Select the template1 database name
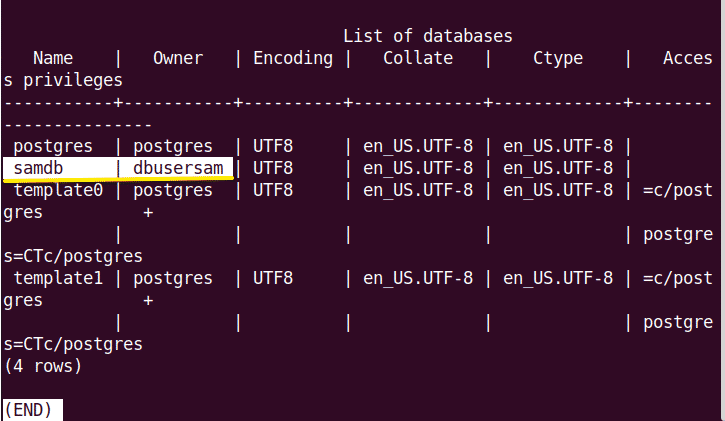Viewport: 725px width, 421px height. [58, 278]
